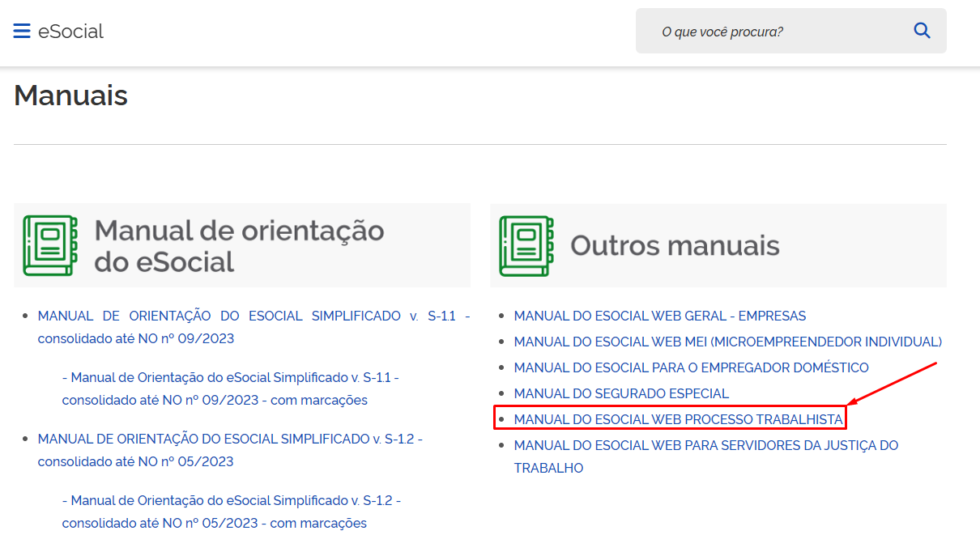
Task: Open Manual do eSocial Web Processo Trabalhista
Action: click(x=678, y=419)
